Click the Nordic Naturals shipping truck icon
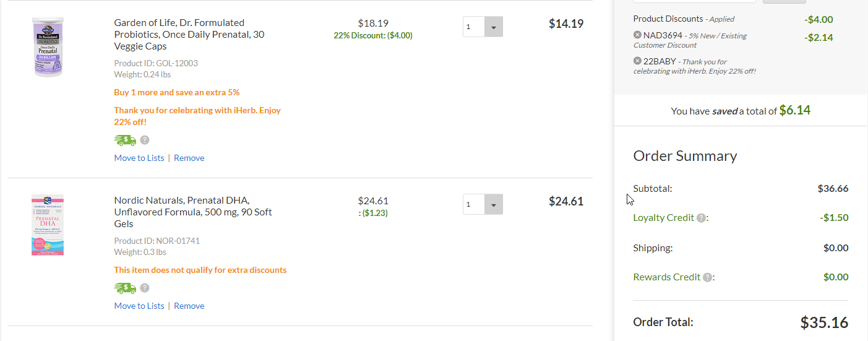Screen dimensions: 868x341 [125, 288]
